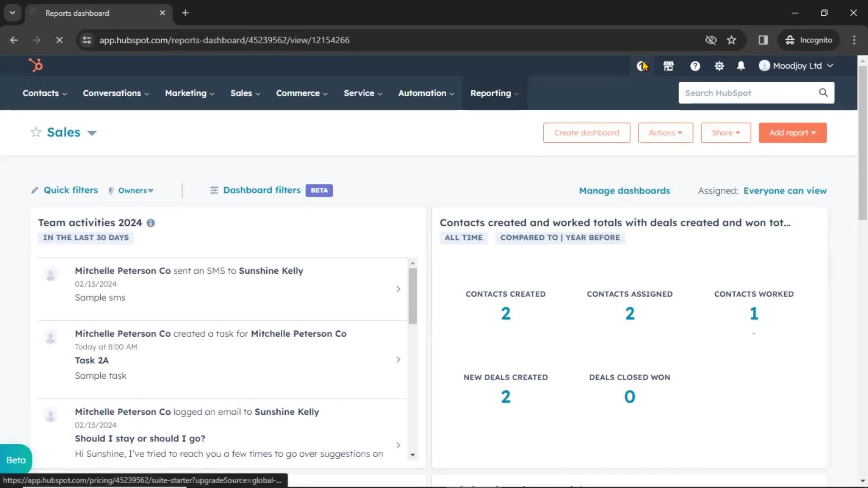The width and height of the screenshot is (868, 488).
Task: Open Manage dashboards link
Action: coord(624,191)
